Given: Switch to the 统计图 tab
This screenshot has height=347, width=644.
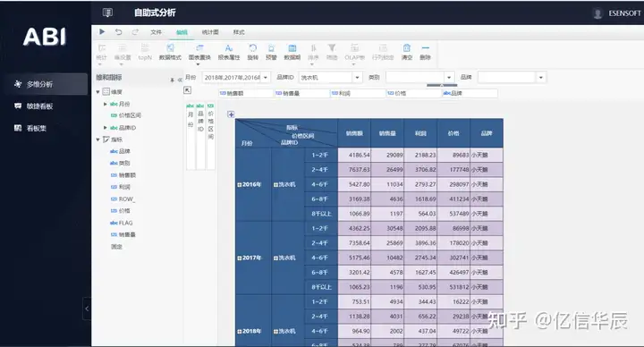Looking at the screenshot, I should (x=210, y=32).
